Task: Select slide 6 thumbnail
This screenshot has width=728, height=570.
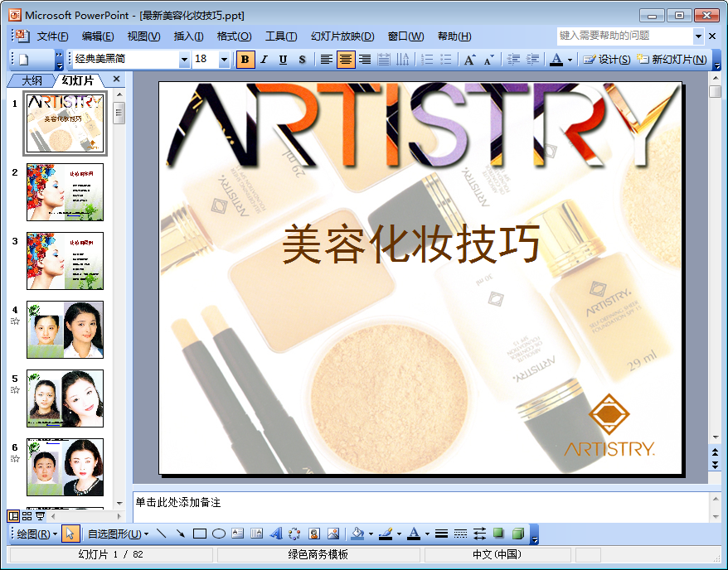Action: [x=65, y=467]
